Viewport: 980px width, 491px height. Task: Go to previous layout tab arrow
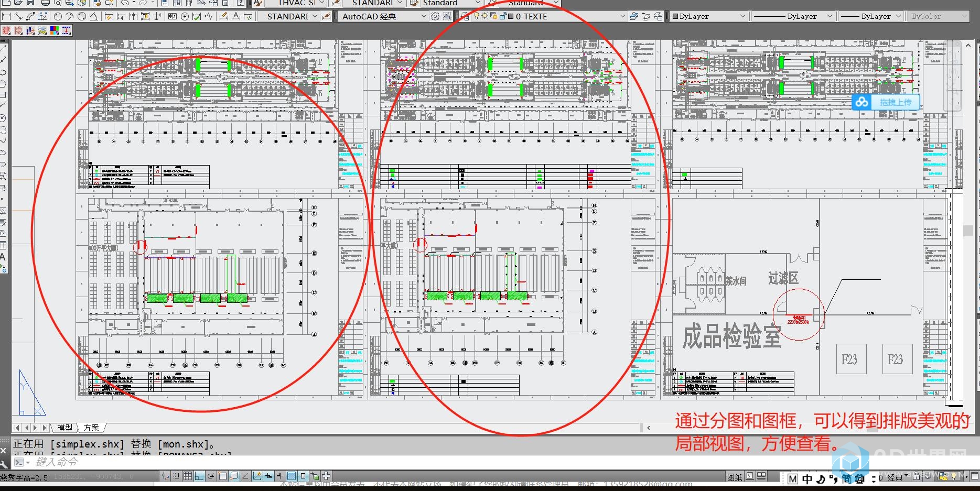(26, 428)
